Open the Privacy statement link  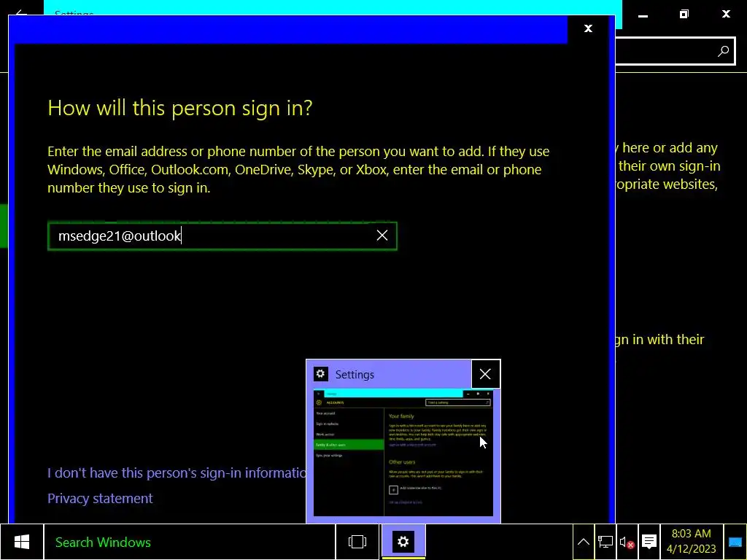(100, 499)
